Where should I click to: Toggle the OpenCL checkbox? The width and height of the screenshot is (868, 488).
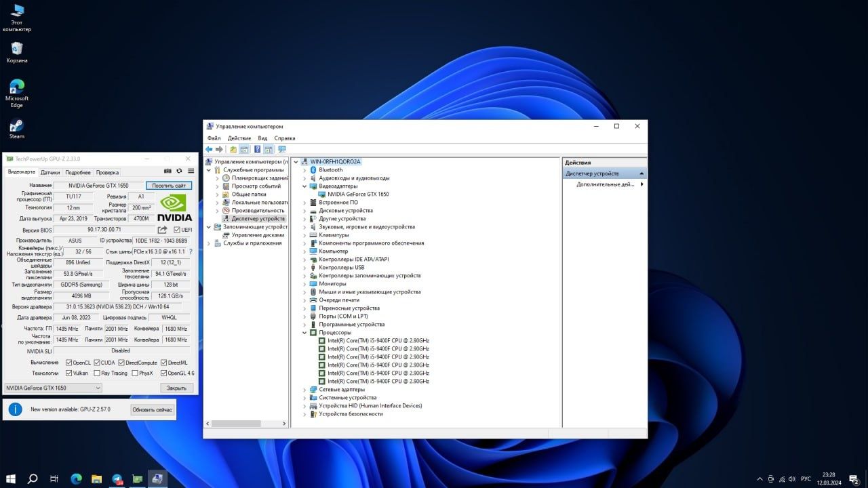pos(69,363)
